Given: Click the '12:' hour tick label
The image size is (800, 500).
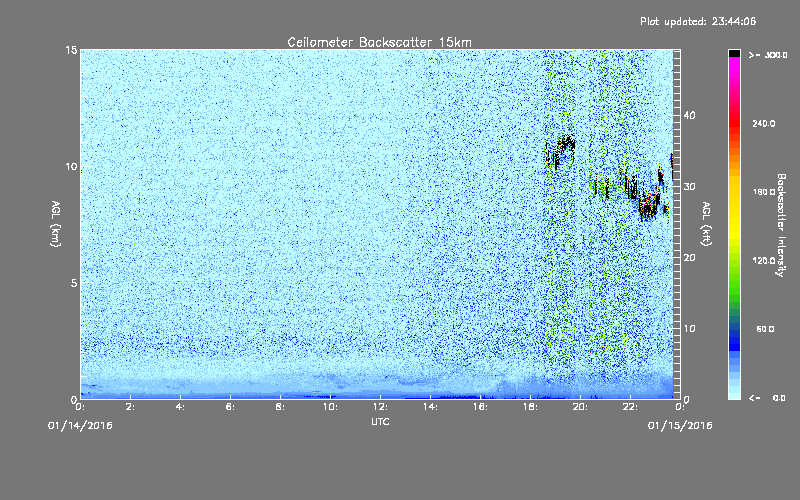Looking at the screenshot, I should coord(380,407).
